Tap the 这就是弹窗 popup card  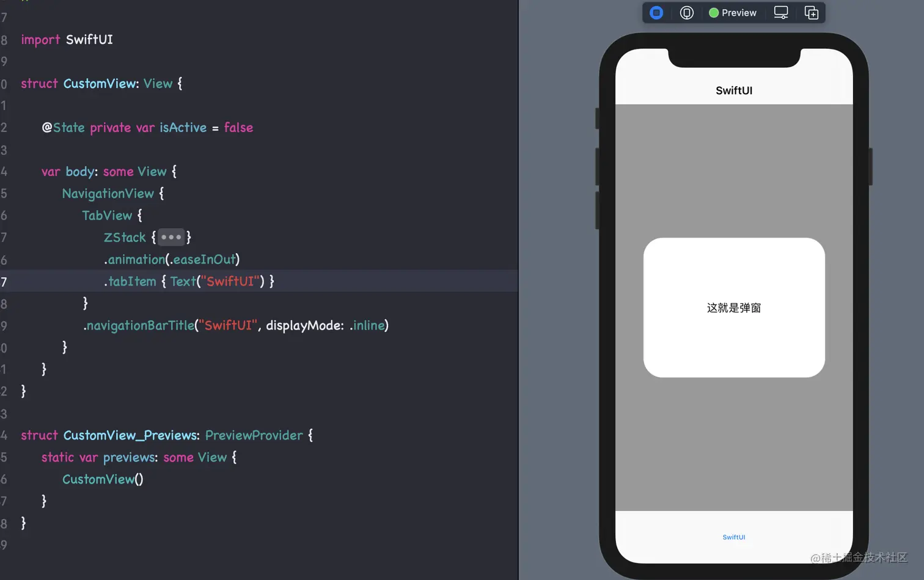click(733, 307)
